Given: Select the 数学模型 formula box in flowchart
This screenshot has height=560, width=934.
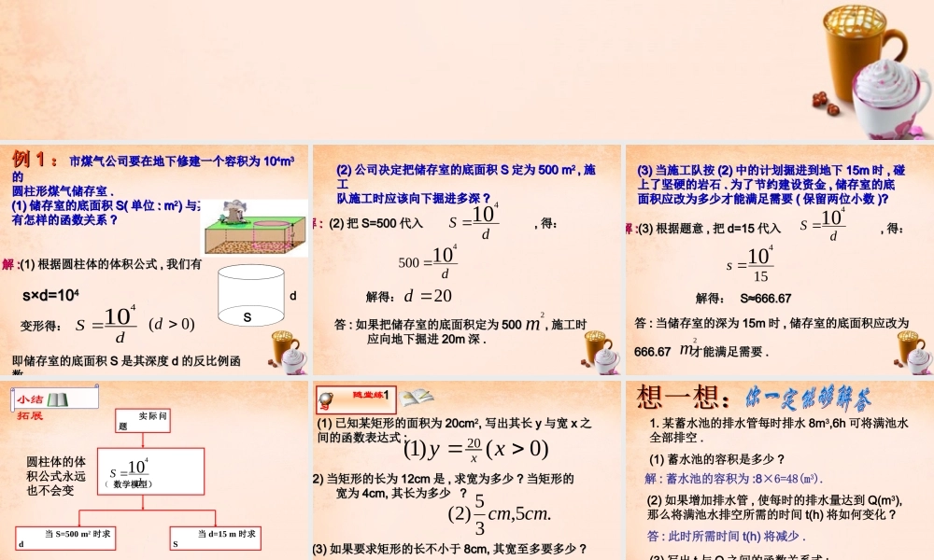Looking at the screenshot, I should coord(150,472).
